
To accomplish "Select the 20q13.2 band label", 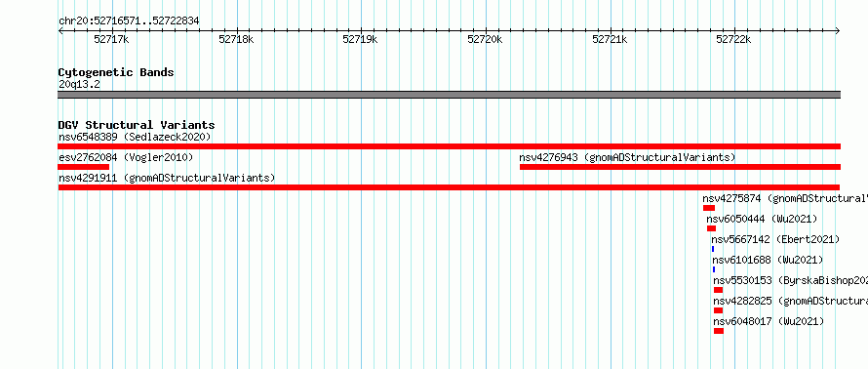I will (x=79, y=85).
